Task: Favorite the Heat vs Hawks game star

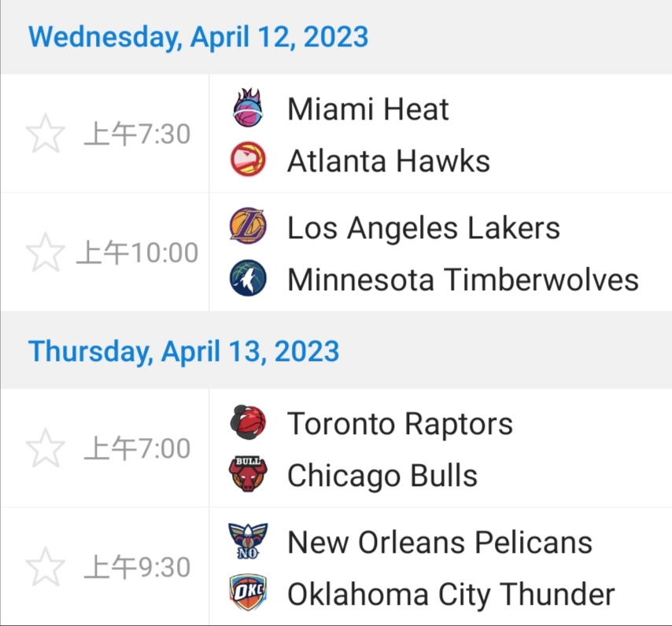Action: click(46, 134)
